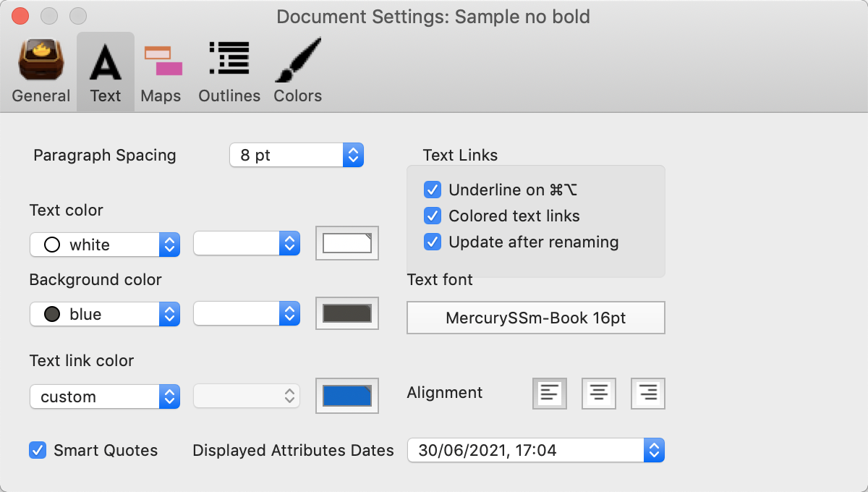868x492 pixels.
Task: Open the Outlines settings pane
Action: point(229,72)
